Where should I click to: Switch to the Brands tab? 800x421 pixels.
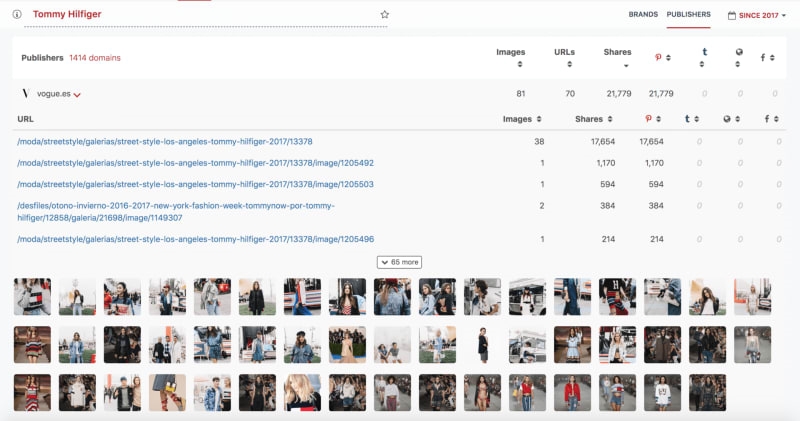(643, 14)
